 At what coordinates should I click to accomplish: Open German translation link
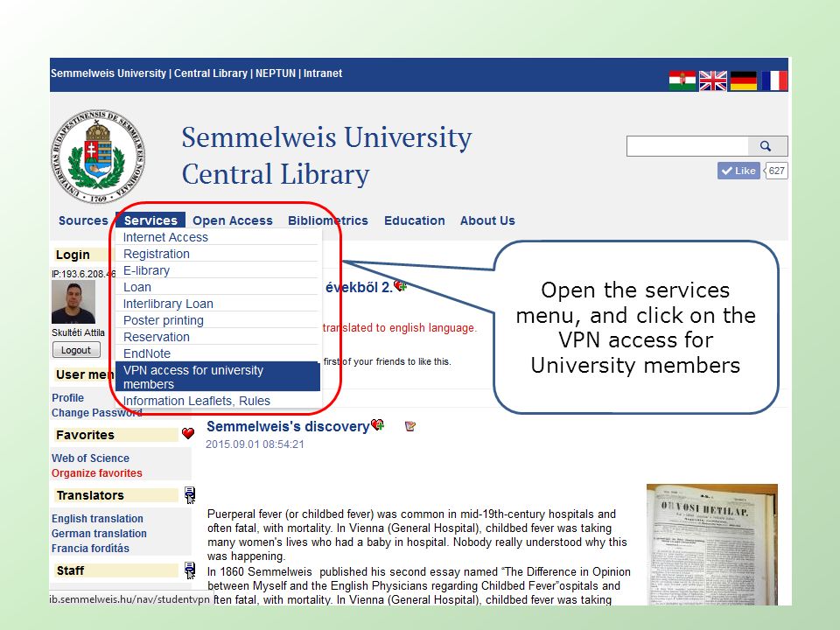click(x=99, y=534)
